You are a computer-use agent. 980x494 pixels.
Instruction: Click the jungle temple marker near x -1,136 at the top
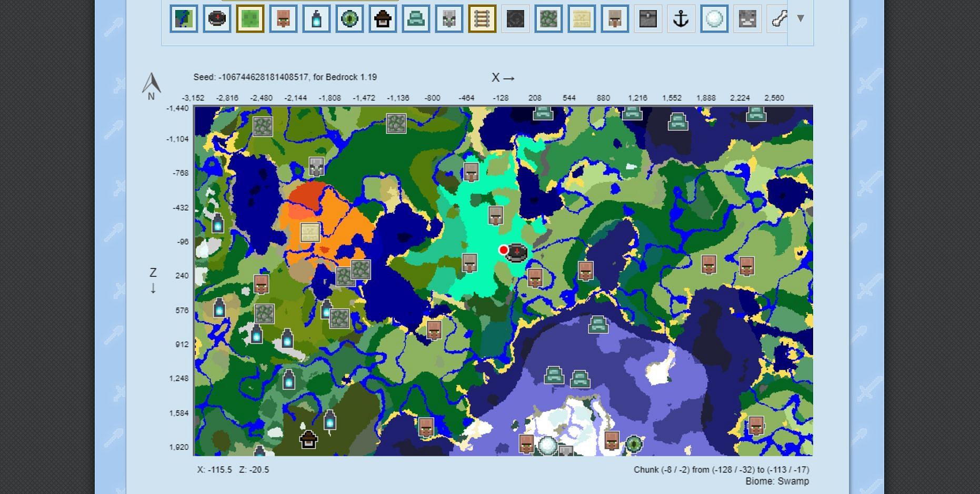pyautogui.click(x=396, y=124)
